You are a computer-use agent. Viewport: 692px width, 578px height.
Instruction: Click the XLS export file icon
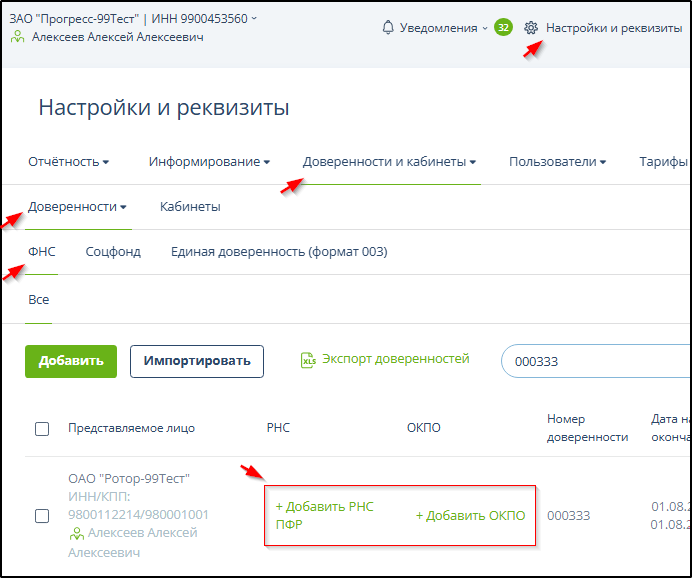309,360
